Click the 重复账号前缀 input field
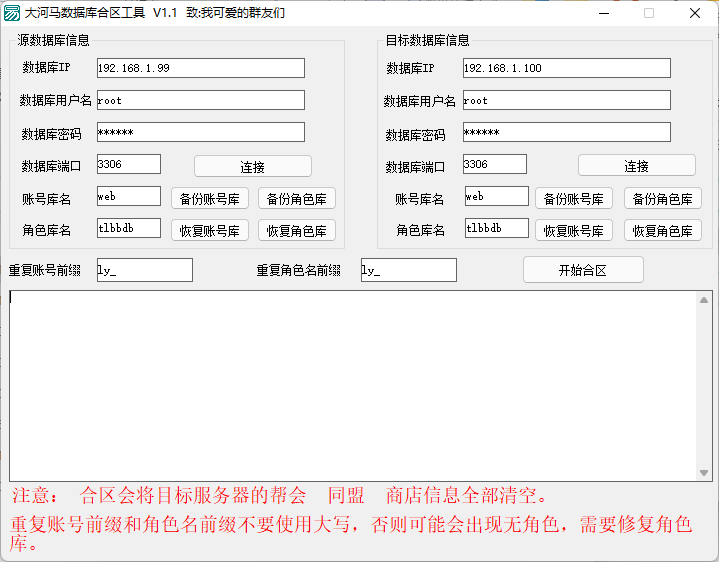The image size is (719, 562). [x=144, y=270]
